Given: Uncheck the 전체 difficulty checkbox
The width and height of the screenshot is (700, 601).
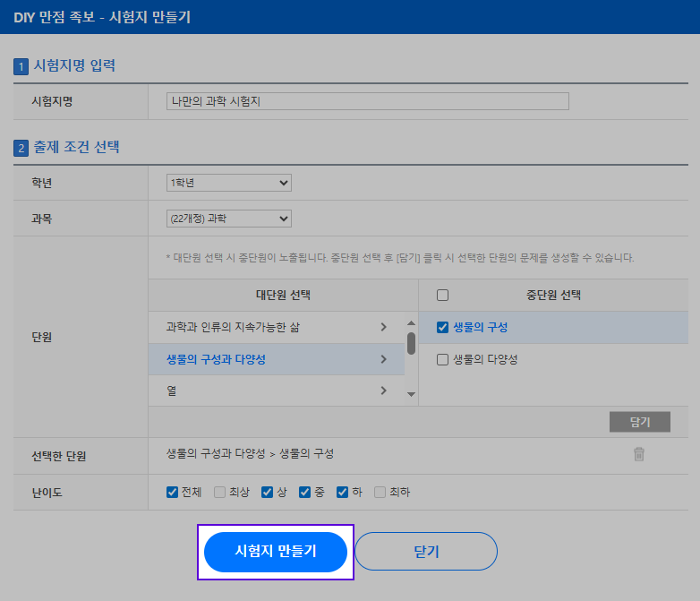Looking at the screenshot, I should coord(173,492).
